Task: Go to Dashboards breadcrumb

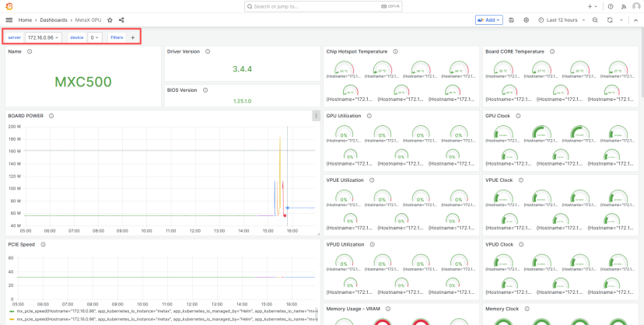Action: pos(54,19)
